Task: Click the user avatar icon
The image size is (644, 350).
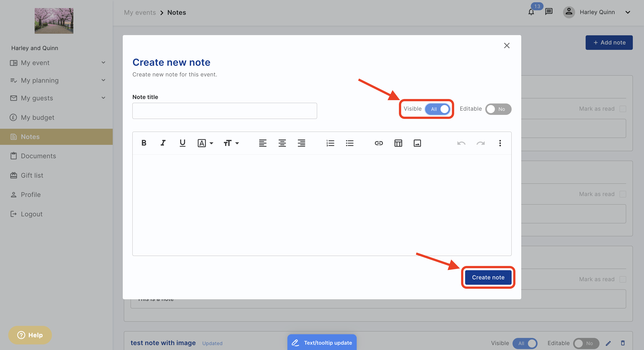Action: 569,12
